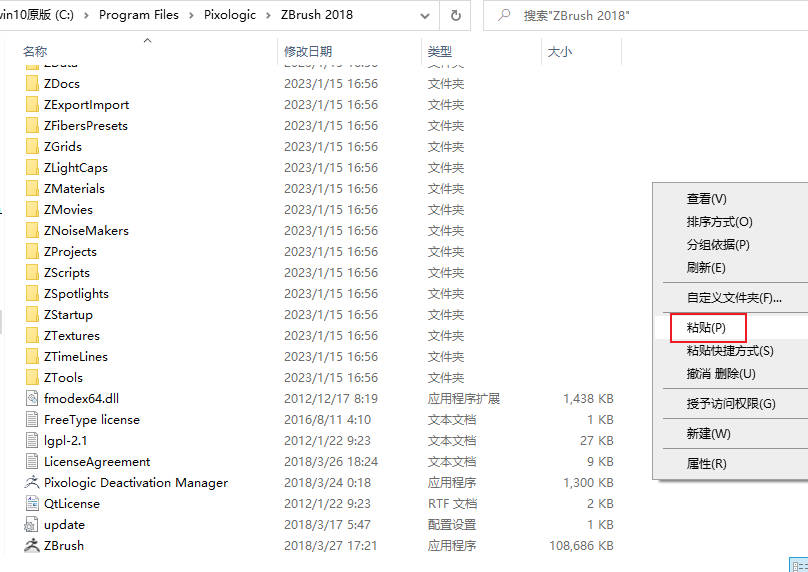
Task: Open the 分组依据(P) submenu
Action: (731, 245)
